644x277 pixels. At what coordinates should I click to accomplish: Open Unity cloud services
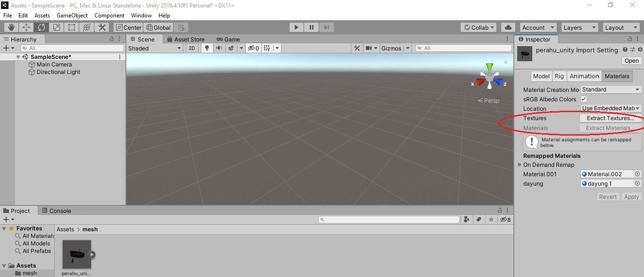point(508,27)
